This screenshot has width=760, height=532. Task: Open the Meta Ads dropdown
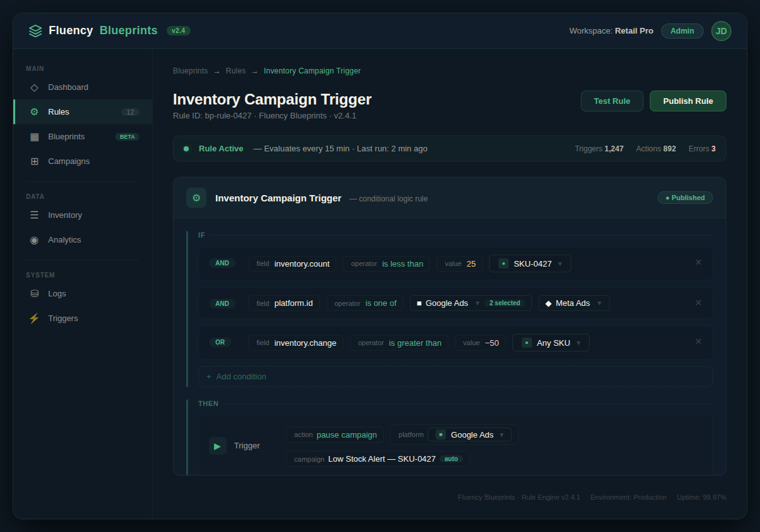point(574,303)
